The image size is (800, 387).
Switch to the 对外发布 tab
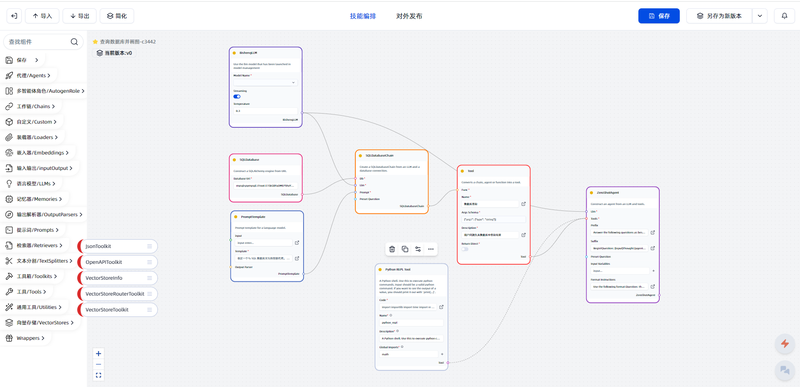pos(409,16)
